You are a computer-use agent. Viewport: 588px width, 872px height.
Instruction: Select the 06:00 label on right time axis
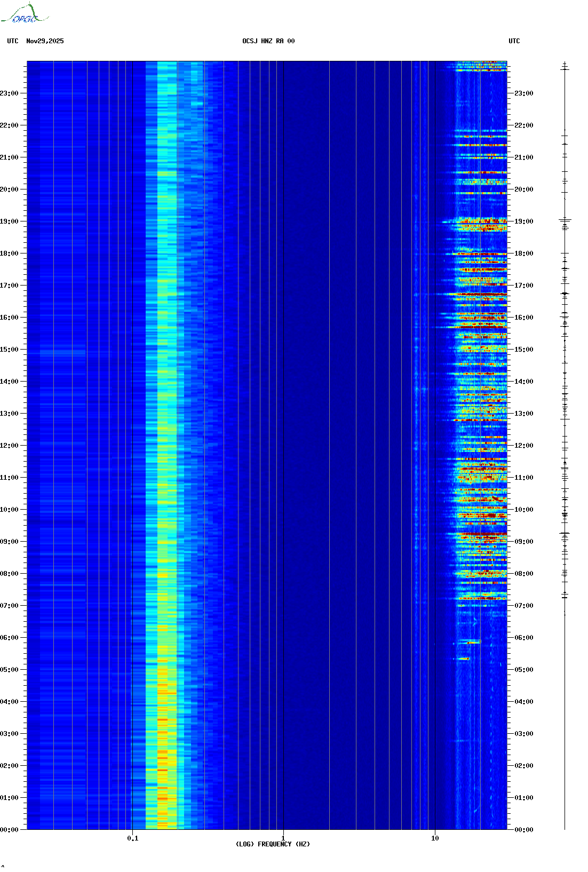[x=523, y=638]
